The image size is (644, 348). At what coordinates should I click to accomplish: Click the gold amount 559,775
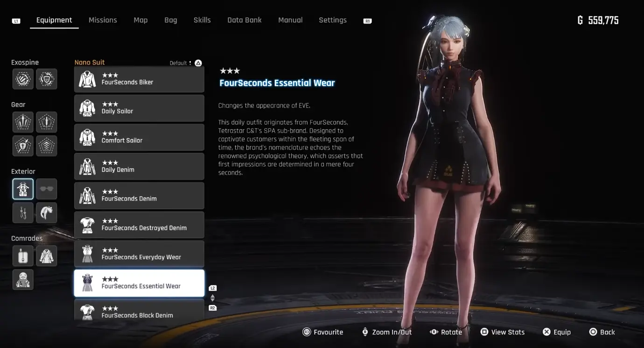[603, 20]
